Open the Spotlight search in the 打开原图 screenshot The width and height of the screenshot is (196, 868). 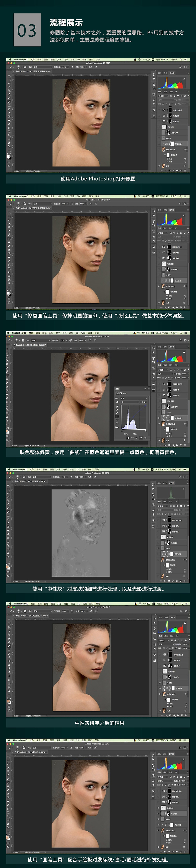pyautogui.click(x=181, y=60)
